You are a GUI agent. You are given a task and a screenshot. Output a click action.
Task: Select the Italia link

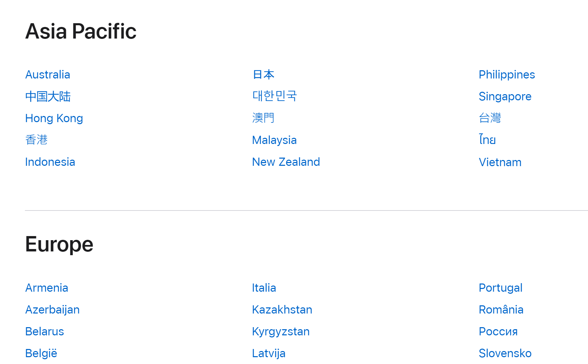(x=264, y=288)
